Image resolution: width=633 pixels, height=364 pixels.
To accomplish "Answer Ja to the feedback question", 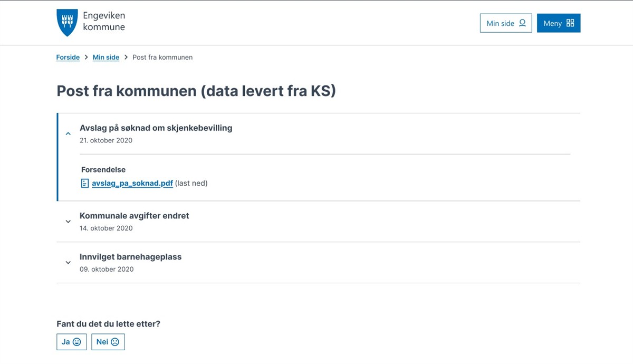I will (71, 342).
